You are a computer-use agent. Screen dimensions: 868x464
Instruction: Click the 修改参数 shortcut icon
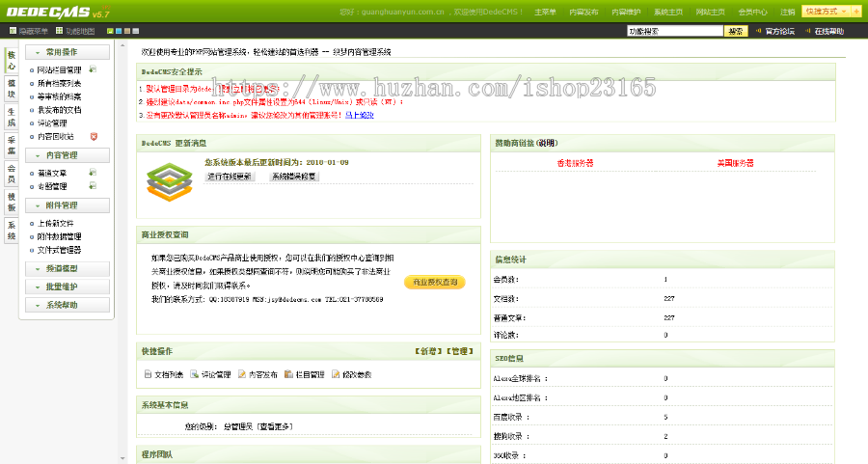coord(336,374)
